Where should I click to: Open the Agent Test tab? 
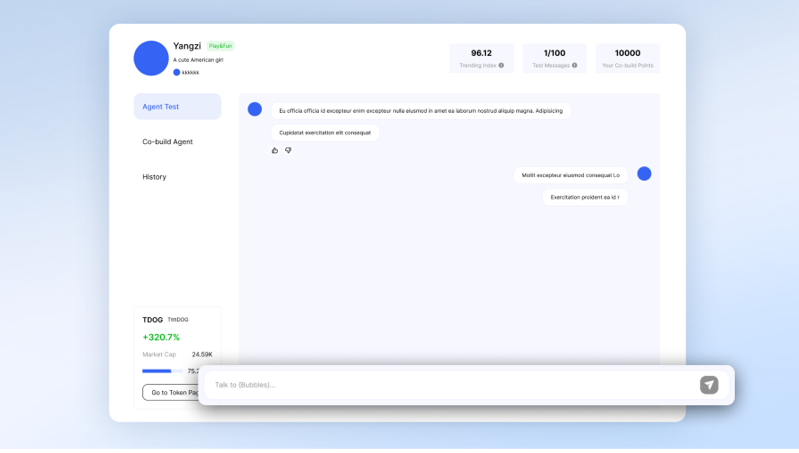pyautogui.click(x=177, y=107)
